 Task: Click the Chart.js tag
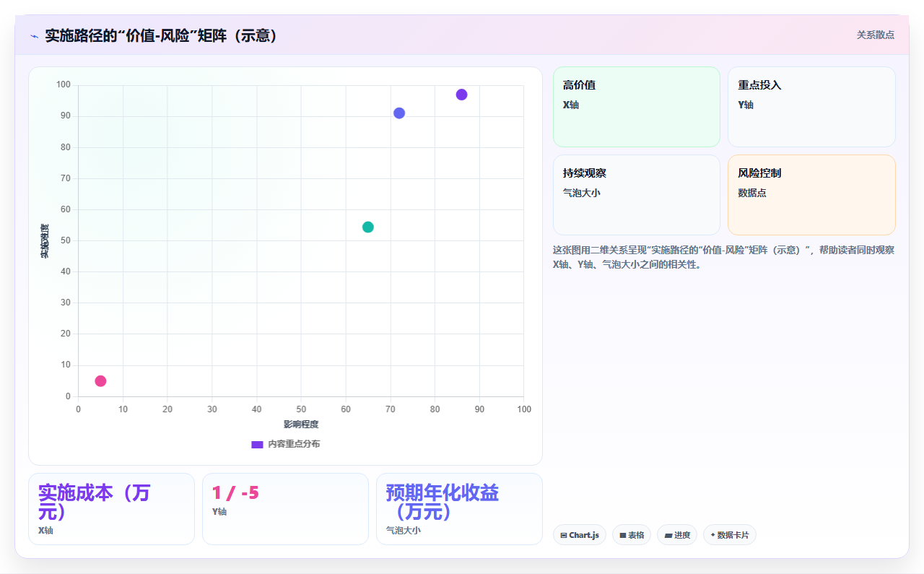pos(580,535)
